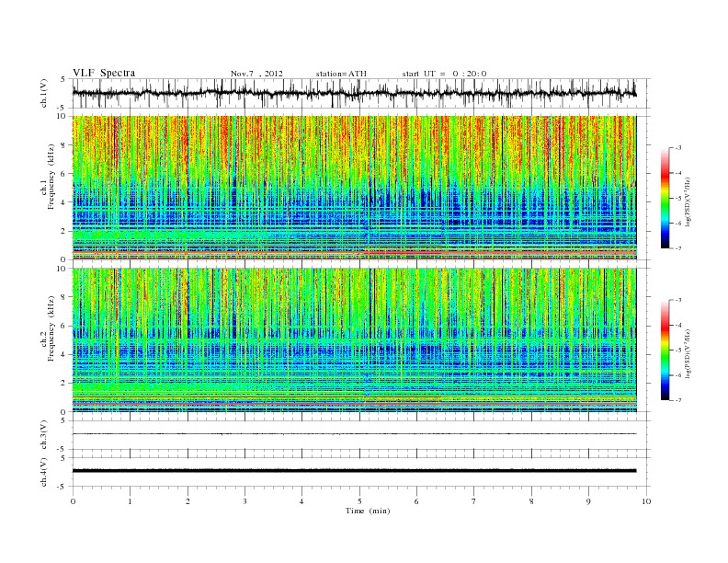This screenshot has height=563, width=728.
Task: Click the ch.4 thick voltage trace
Action: tap(355, 471)
